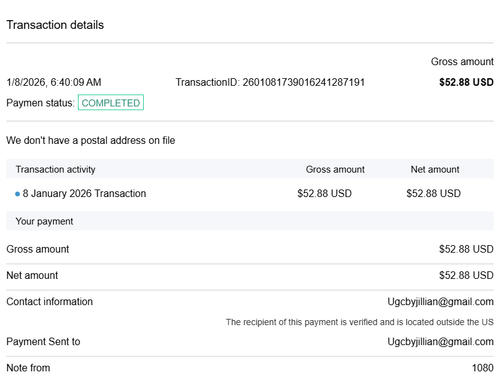Click the bold $52.88 USD gross total
This screenshot has height=389, width=500.
tap(466, 82)
